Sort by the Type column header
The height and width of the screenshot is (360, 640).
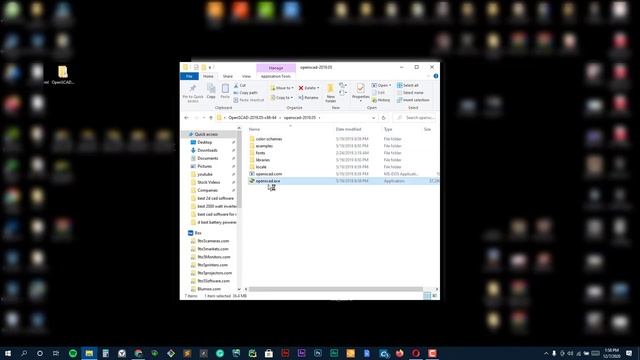pyautogui.click(x=388, y=129)
